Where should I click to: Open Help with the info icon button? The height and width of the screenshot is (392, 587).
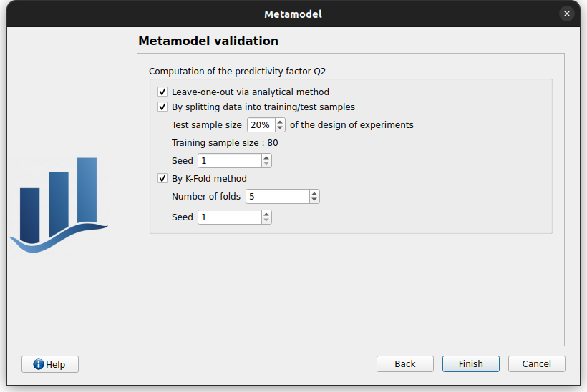click(49, 364)
